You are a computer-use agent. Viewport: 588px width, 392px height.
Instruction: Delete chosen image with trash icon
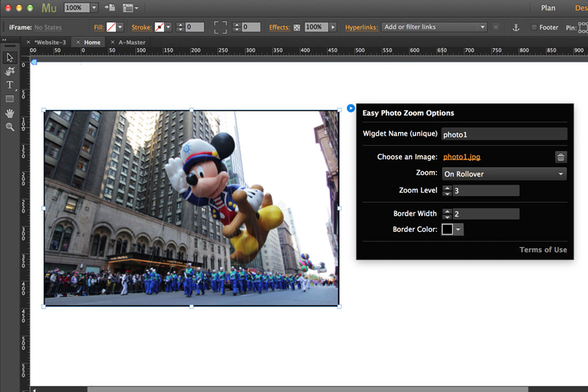[x=561, y=157]
